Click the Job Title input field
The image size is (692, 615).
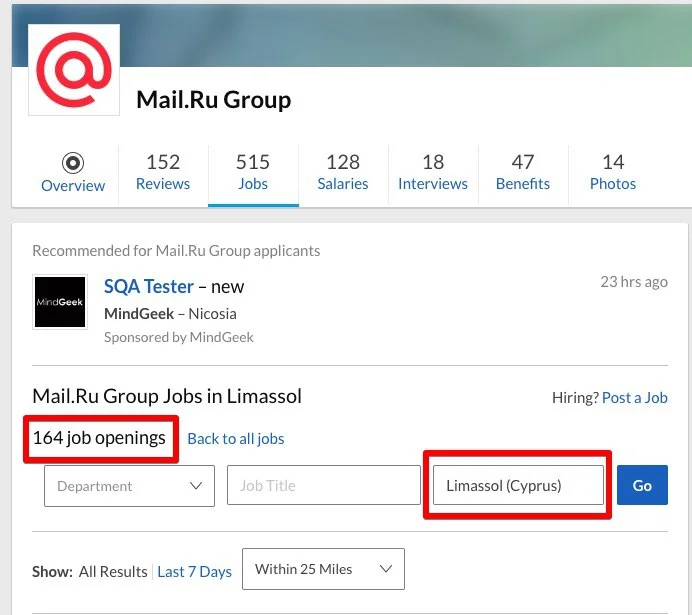[323, 486]
